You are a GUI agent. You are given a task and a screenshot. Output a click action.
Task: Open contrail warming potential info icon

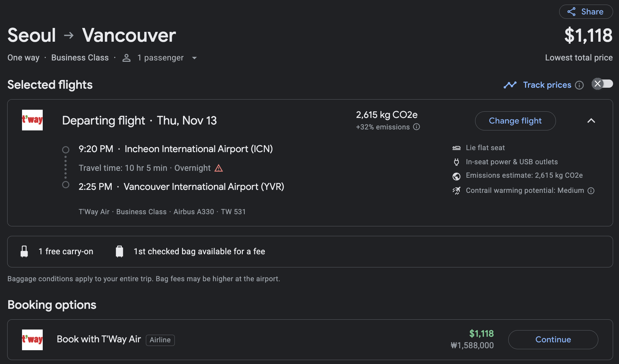pos(591,191)
